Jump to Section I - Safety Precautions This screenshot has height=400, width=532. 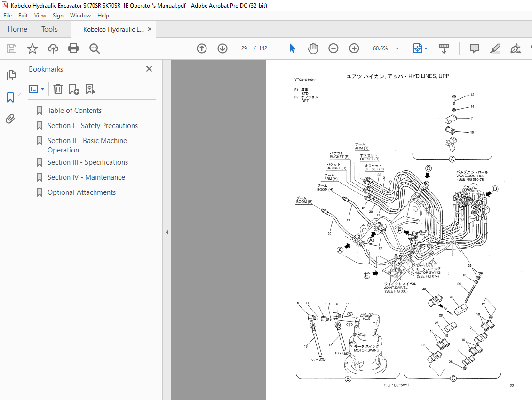tap(93, 126)
